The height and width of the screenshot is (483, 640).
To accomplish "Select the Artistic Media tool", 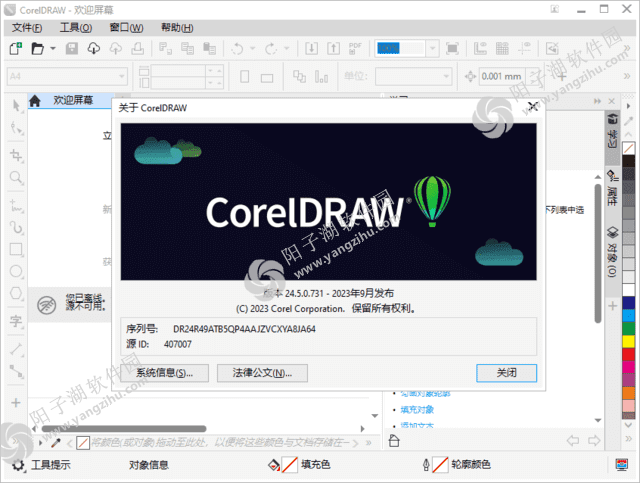I will [16, 227].
